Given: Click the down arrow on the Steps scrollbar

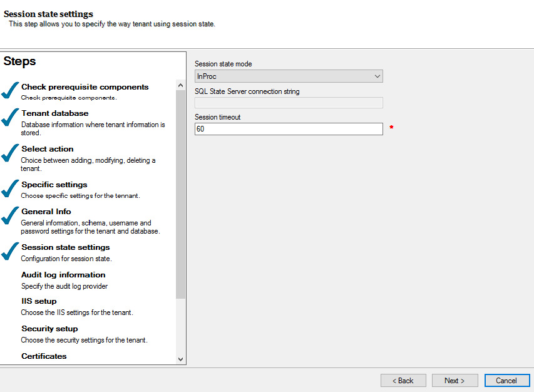Looking at the screenshot, I should (181, 358).
